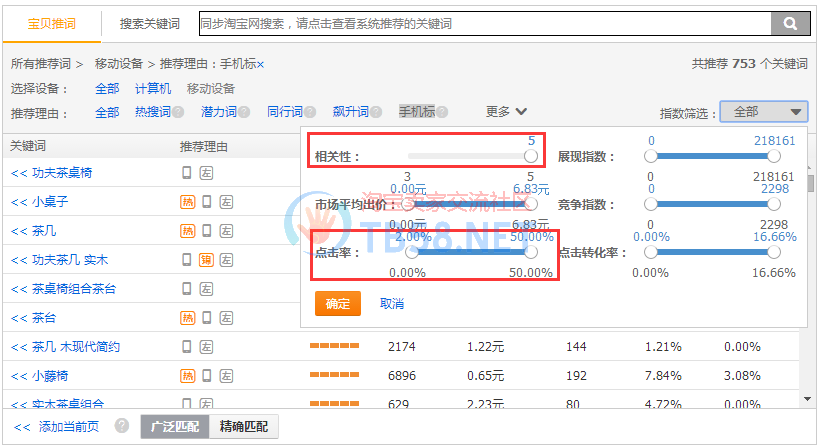
Task: Click help icon beside 潜力词
Action: tap(244, 112)
